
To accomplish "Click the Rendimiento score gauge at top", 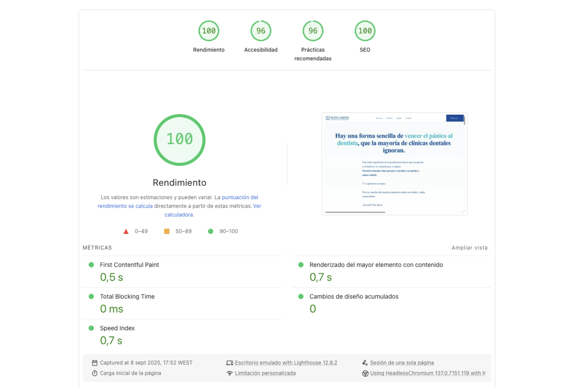I will click(209, 31).
